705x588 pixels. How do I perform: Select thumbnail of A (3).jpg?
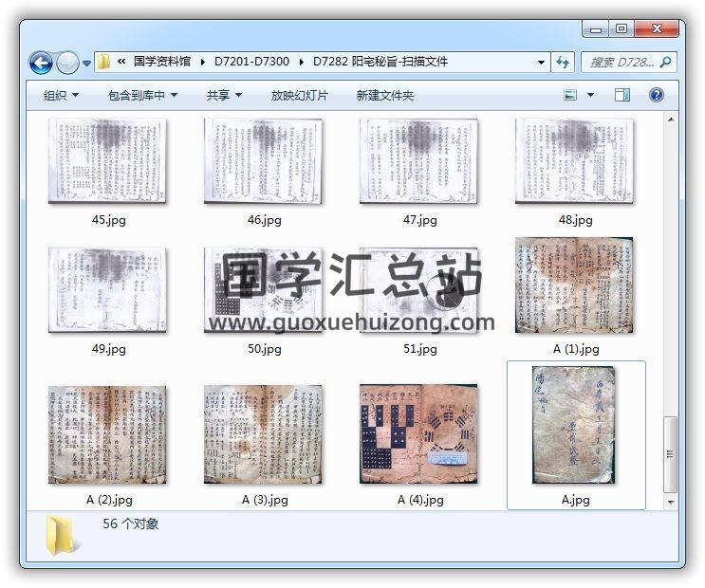[x=263, y=434]
